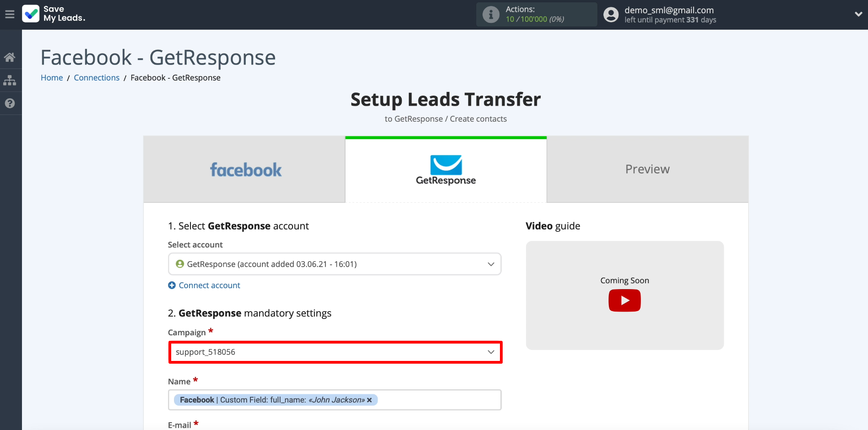Screen dimensions: 868x430
Task: Play the video guide YouTube button
Action: [624, 301]
